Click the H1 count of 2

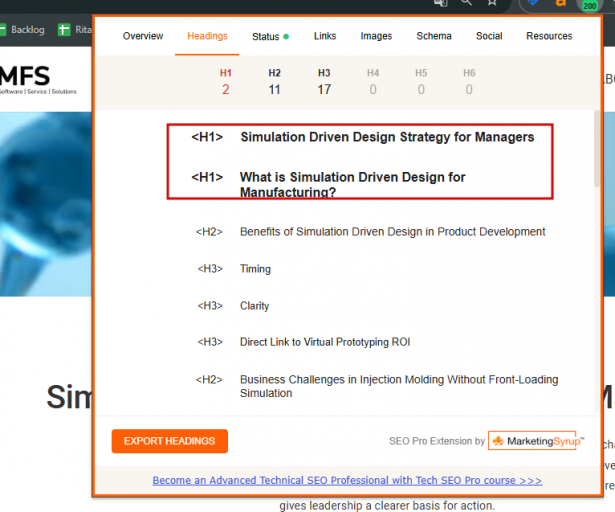(226, 89)
